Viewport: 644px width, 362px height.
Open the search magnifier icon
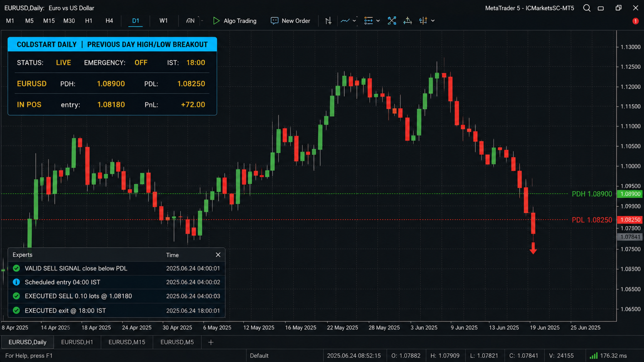coord(587,8)
